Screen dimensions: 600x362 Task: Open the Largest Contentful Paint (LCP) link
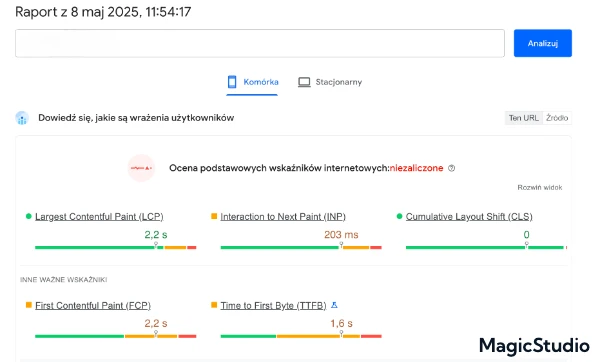[x=99, y=217]
